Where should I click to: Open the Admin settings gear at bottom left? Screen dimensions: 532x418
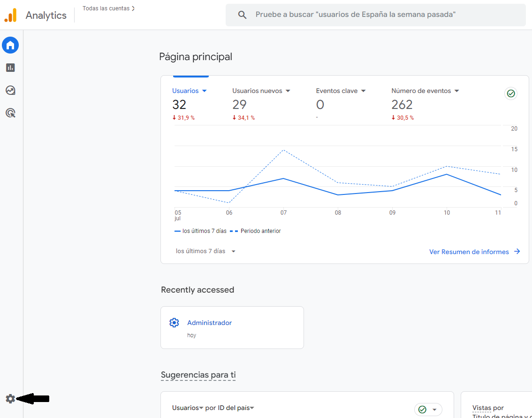tap(10, 398)
